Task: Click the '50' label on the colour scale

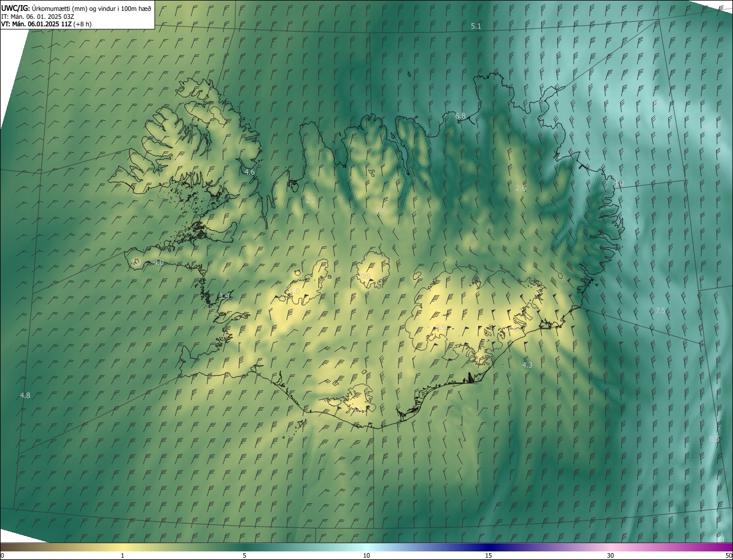Action: [728, 555]
